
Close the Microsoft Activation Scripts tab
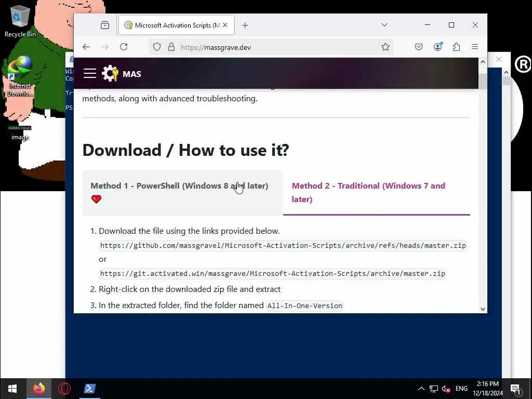(225, 25)
